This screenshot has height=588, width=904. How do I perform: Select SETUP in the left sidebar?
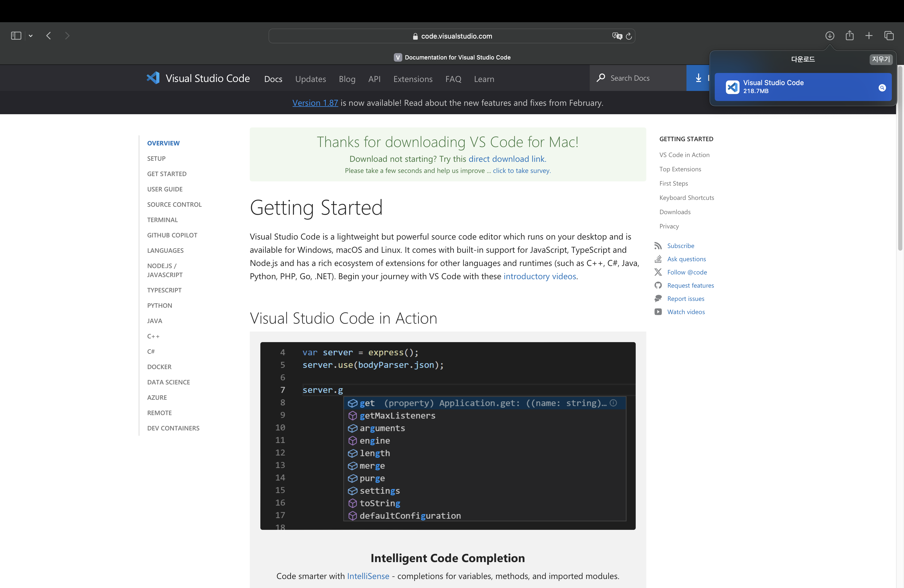(x=156, y=158)
